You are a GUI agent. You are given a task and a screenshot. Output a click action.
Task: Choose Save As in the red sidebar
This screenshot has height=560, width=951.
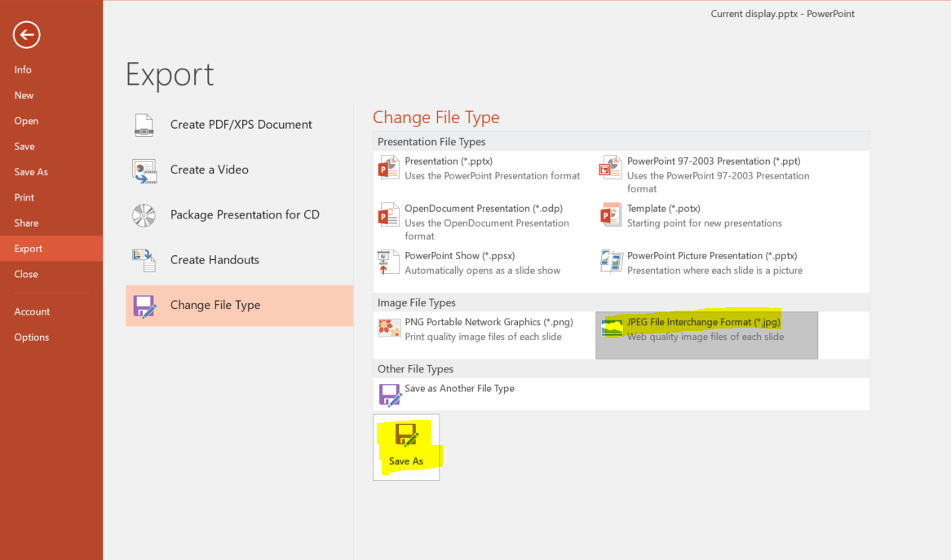pyautogui.click(x=51, y=171)
